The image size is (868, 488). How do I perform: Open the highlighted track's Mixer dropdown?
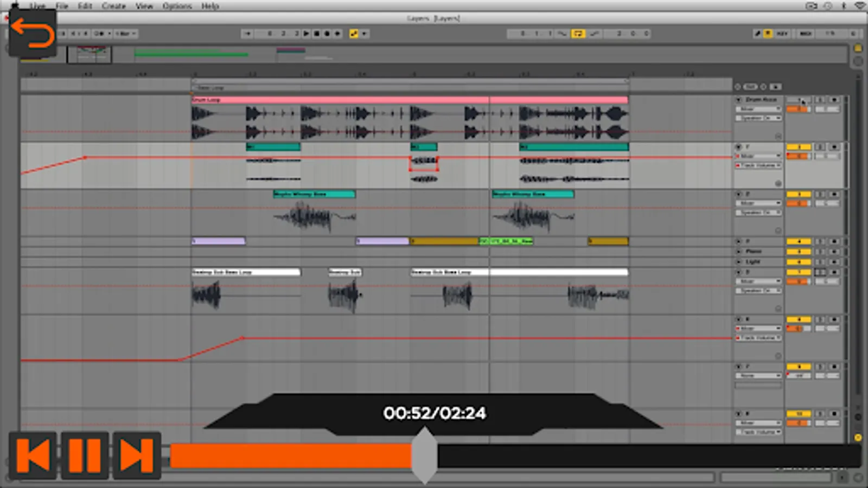coord(758,156)
